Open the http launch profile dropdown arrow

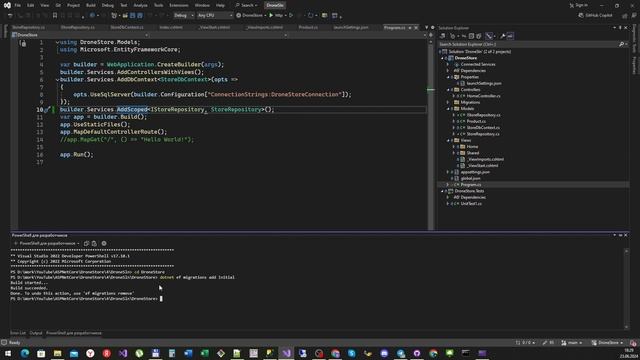[x=285, y=16]
